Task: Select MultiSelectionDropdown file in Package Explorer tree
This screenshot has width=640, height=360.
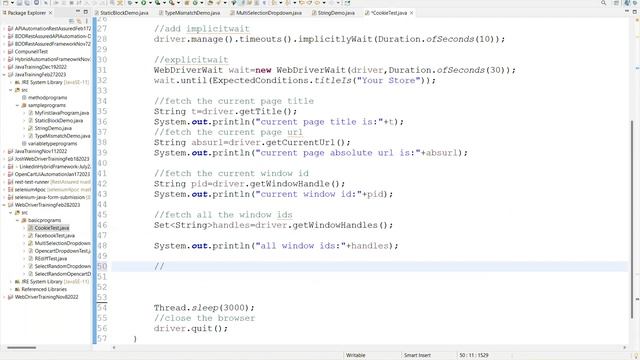Action: 62,243
